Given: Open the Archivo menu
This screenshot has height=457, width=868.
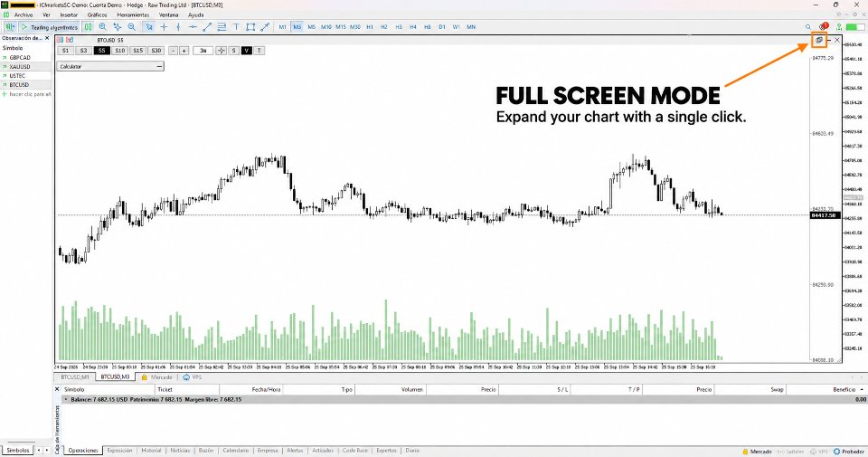Looking at the screenshot, I should (x=24, y=15).
